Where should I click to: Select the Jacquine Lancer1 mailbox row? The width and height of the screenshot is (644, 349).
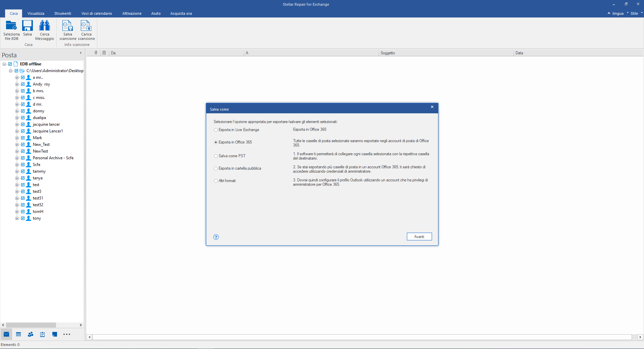[48, 131]
